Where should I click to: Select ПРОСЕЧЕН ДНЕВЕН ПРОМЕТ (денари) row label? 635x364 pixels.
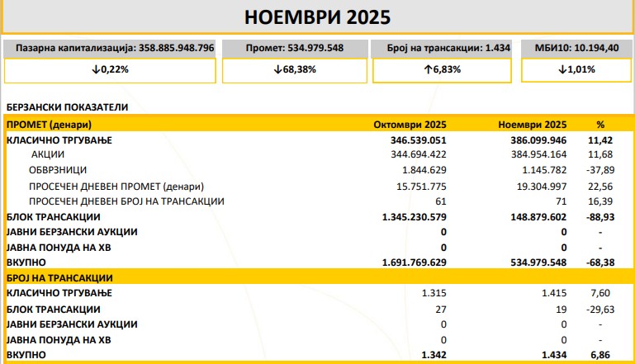pyautogui.click(x=116, y=186)
